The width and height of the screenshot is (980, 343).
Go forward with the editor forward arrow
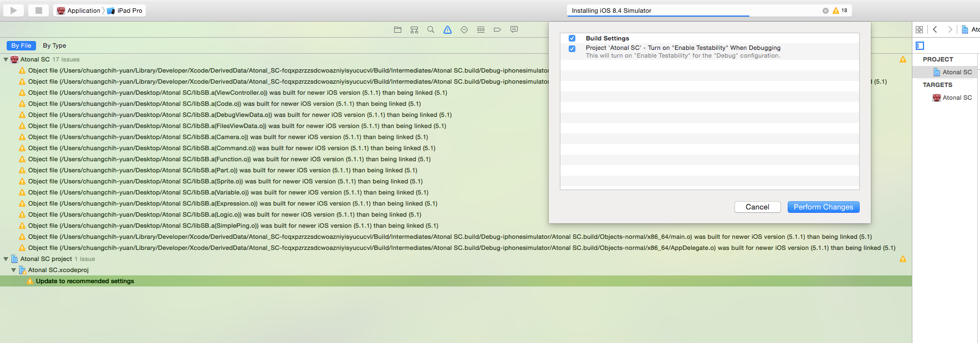(950, 29)
